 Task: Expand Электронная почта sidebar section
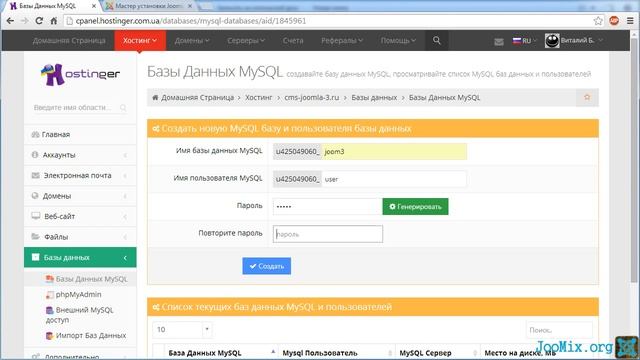pos(80,175)
